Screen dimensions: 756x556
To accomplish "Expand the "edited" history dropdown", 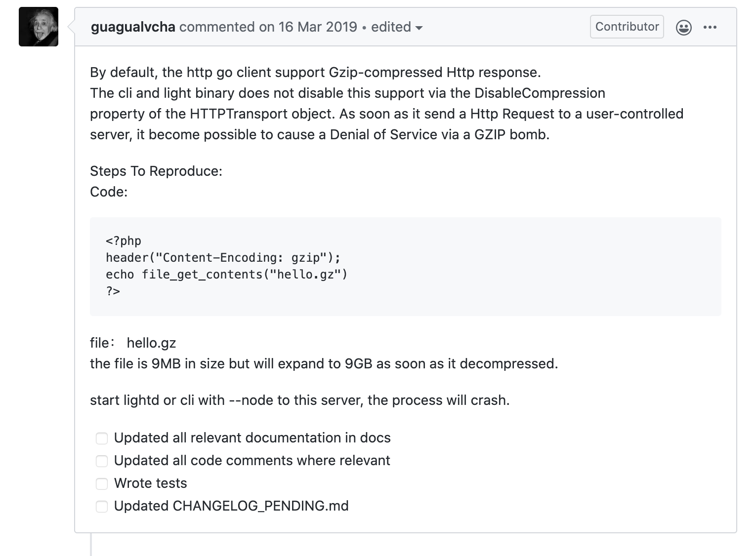I will click(397, 27).
